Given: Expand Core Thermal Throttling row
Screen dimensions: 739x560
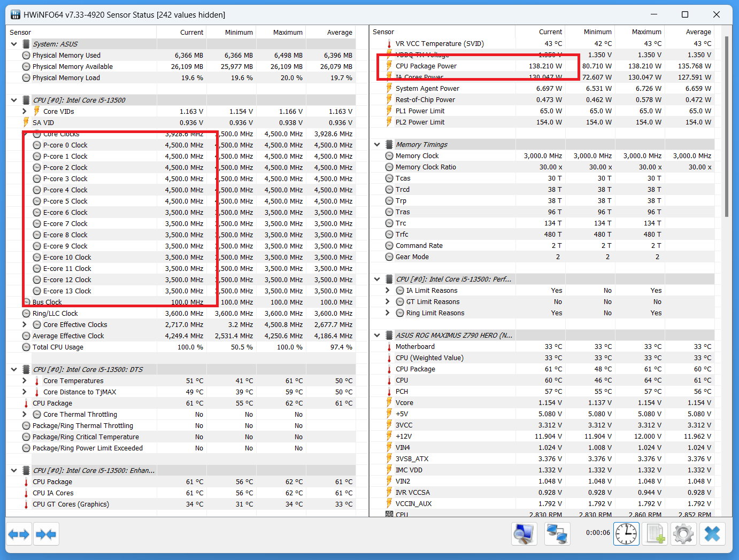Looking at the screenshot, I should click(x=25, y=414).
